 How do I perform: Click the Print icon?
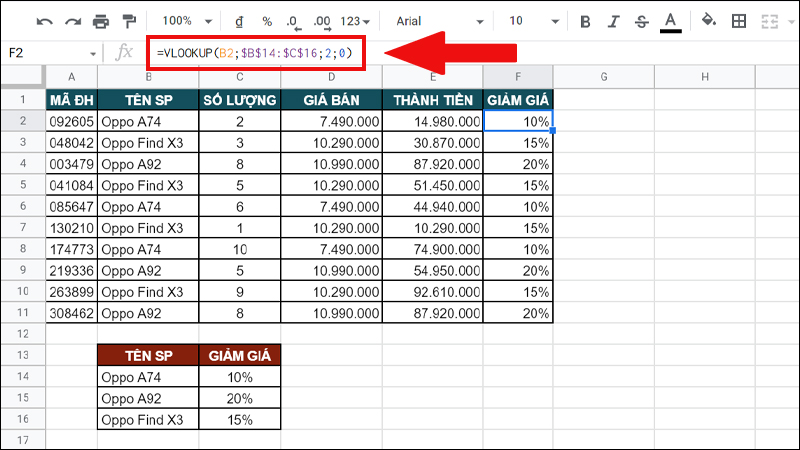coord(101,21)
